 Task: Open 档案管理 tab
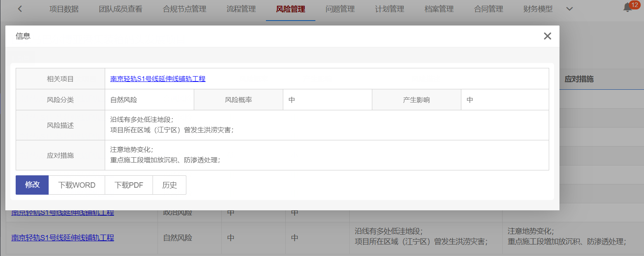[x=439, y=9]
